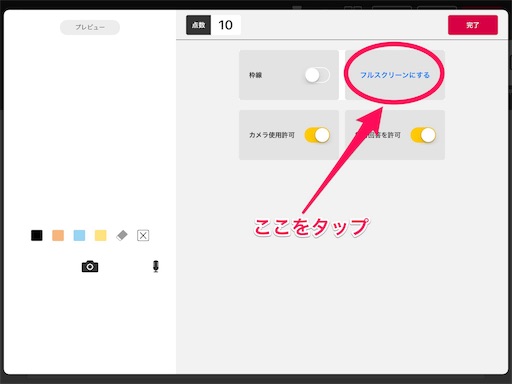The width and height of the screenshot is (512, 384).
Task: Select the light blue color swatch
Action: pyautogui.click(x=79, y=235)
